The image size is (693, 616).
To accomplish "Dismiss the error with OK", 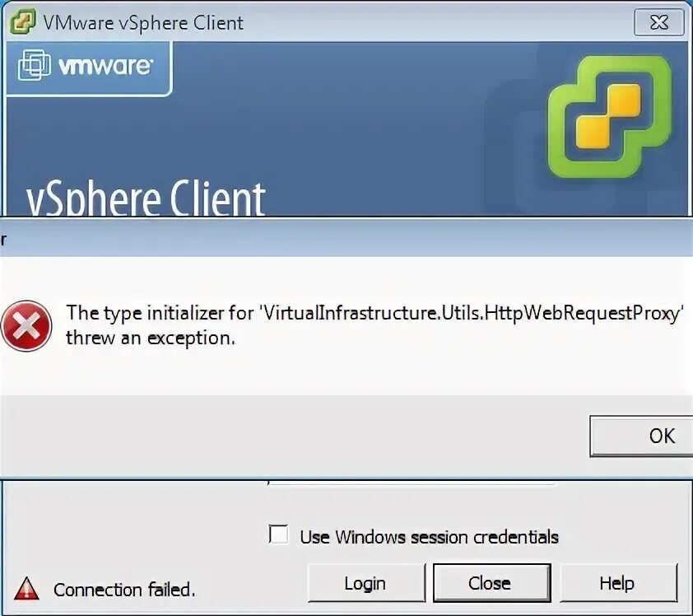I will pos(642,436).
